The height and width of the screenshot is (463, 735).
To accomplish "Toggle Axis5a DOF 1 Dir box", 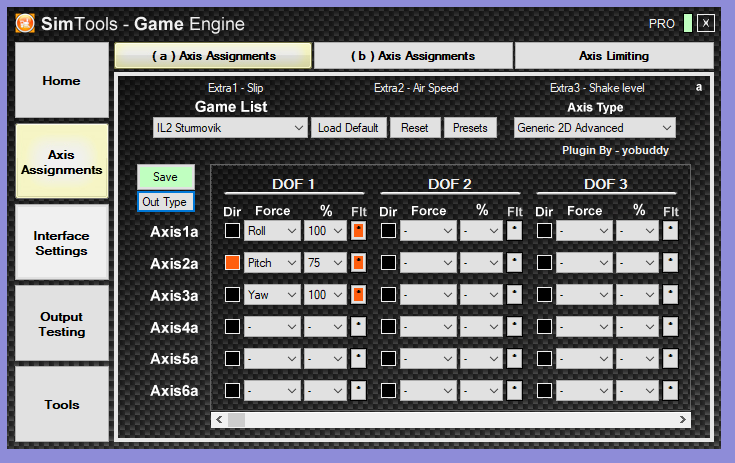I will [232, 358].
